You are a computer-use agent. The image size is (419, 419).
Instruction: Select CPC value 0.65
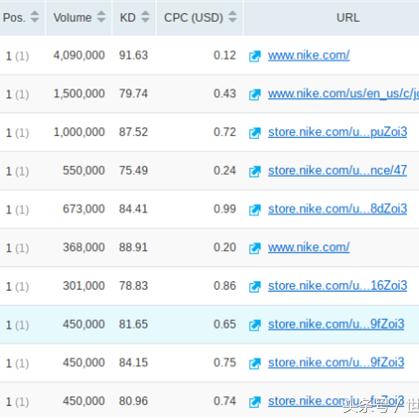pyautogui.click(x=225, y=324)
